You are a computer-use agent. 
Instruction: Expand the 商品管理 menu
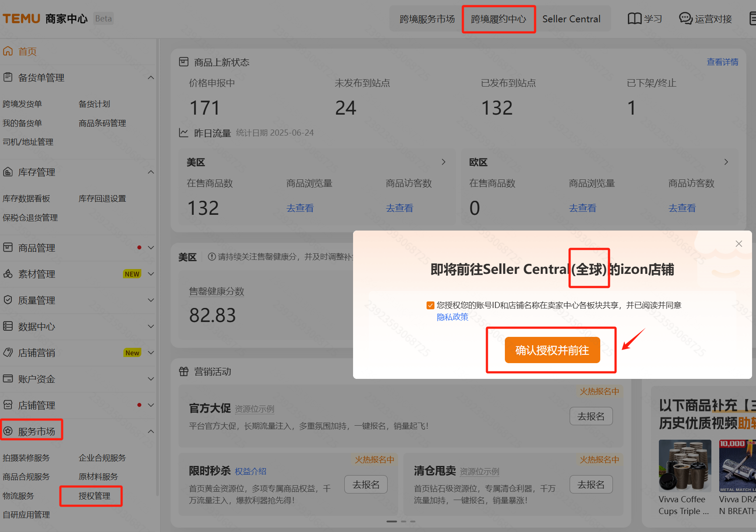coord(151,248)
